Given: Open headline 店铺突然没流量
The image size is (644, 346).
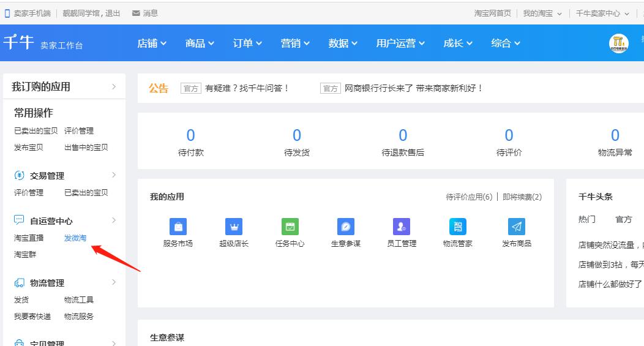Looking at the screenshot, I should coord(611,246).
